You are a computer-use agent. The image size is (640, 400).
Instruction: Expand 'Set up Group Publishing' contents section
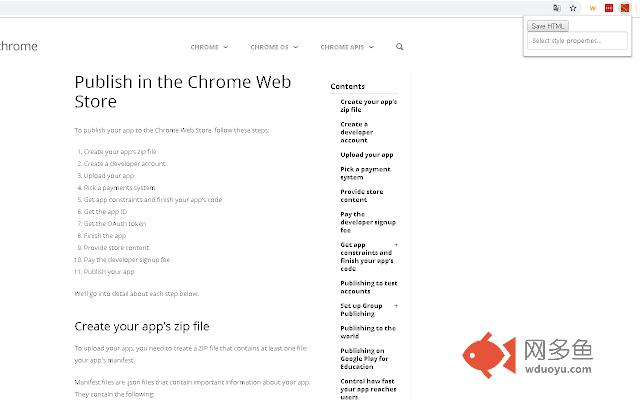pyautogui.click(x=396, y=305)
